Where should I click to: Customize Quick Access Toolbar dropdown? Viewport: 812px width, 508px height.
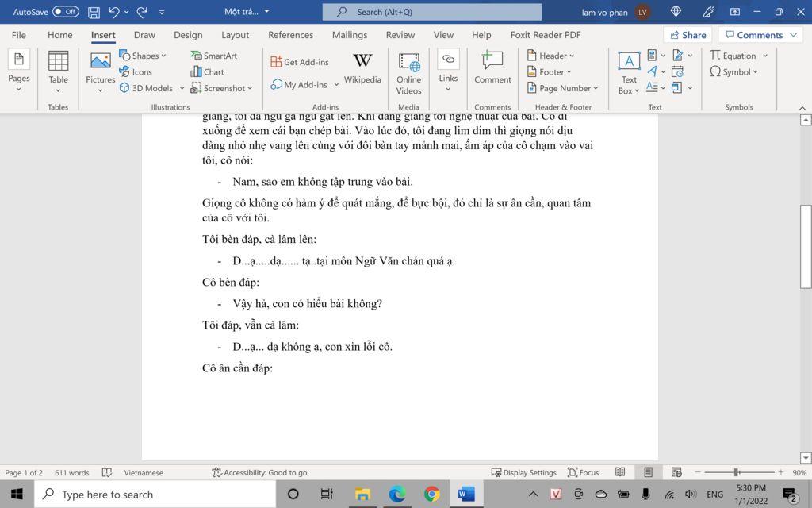[162, 12]
